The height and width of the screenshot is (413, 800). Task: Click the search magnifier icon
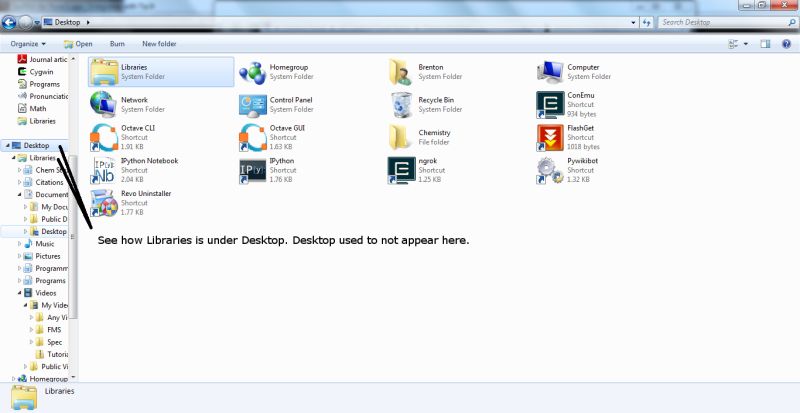tap(791, 22)
